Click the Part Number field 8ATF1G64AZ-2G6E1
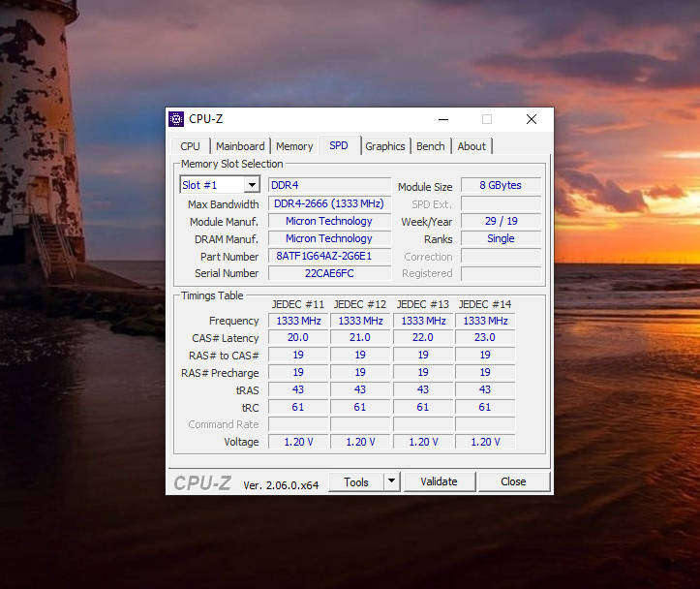The width and height of the screenshot is (700, 589). (329, 257)
